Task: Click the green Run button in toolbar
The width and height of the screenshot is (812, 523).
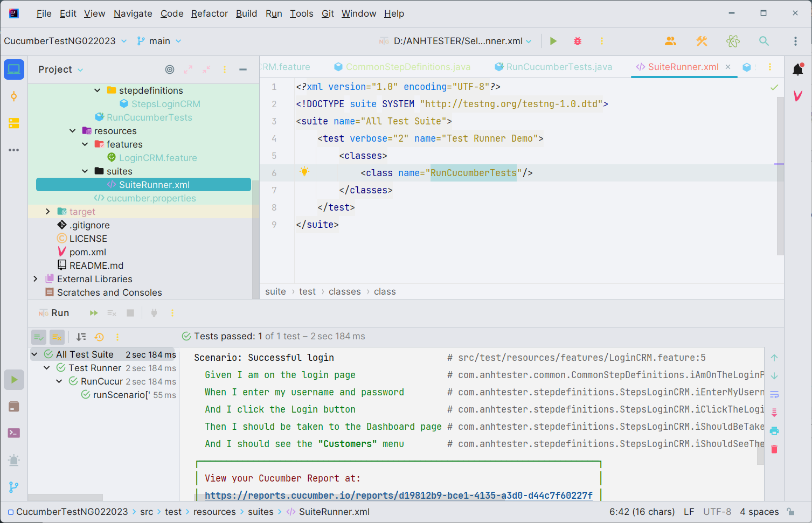Action: point(553,41)
